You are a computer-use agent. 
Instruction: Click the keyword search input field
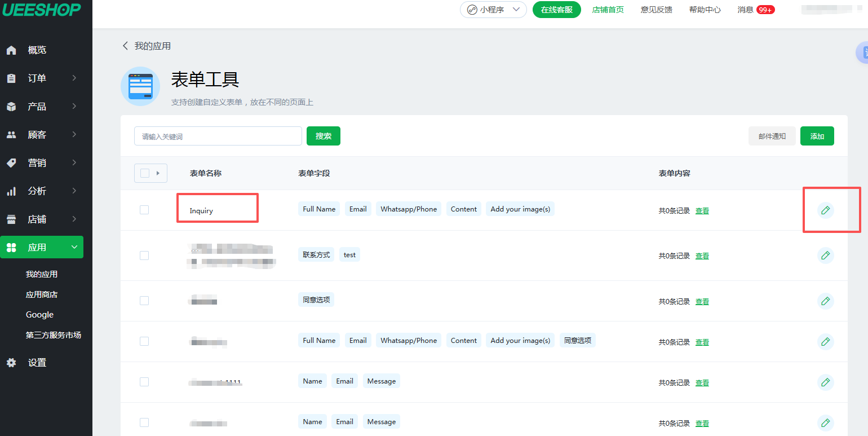pos(218,136)
